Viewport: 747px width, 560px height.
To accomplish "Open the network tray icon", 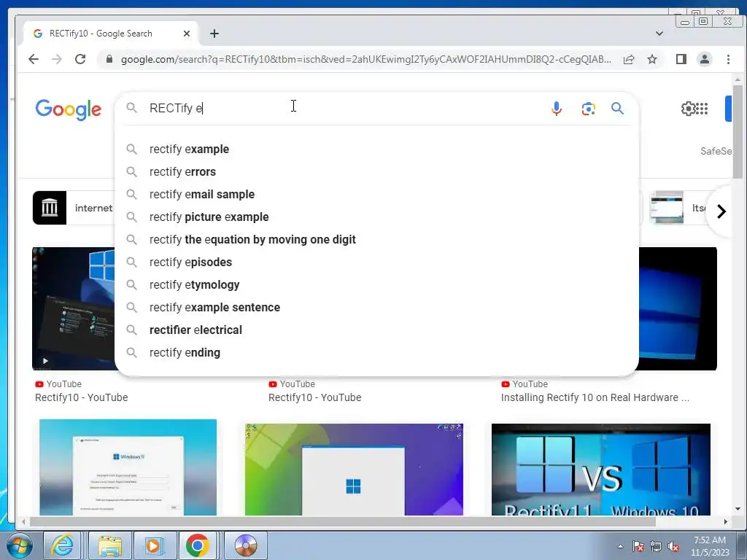I will pos(656,547).
